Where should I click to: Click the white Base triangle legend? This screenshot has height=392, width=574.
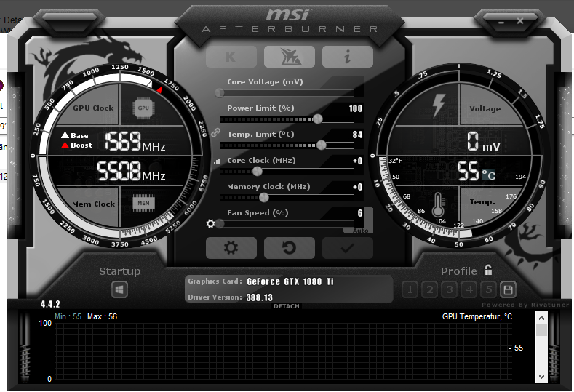pyautogui.click(x=65, y=135)
